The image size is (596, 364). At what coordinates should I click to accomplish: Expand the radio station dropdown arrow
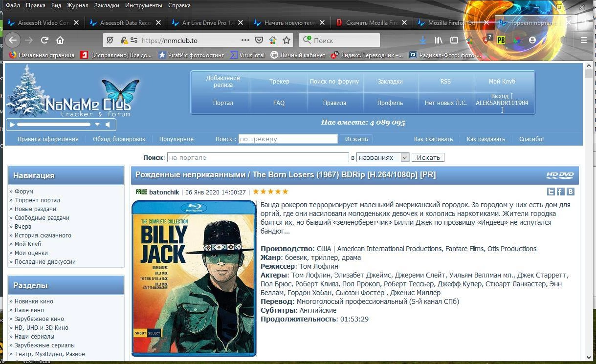(x=97, y=125)
